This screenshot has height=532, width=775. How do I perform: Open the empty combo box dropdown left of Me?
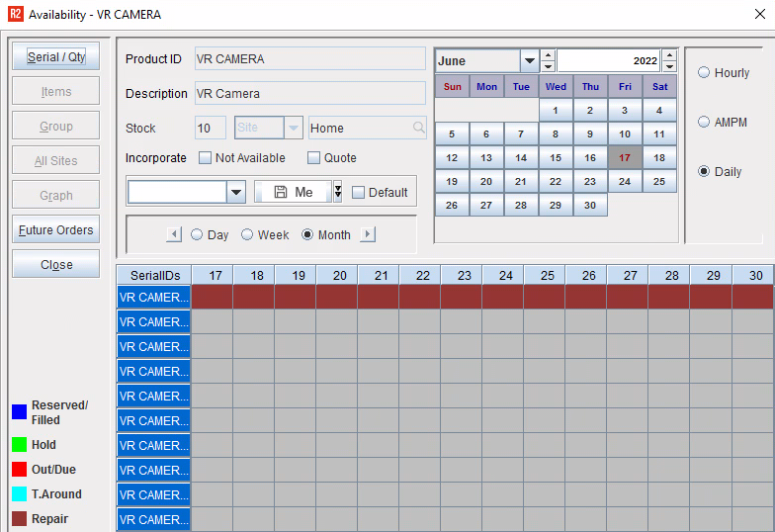click(236, 192)
